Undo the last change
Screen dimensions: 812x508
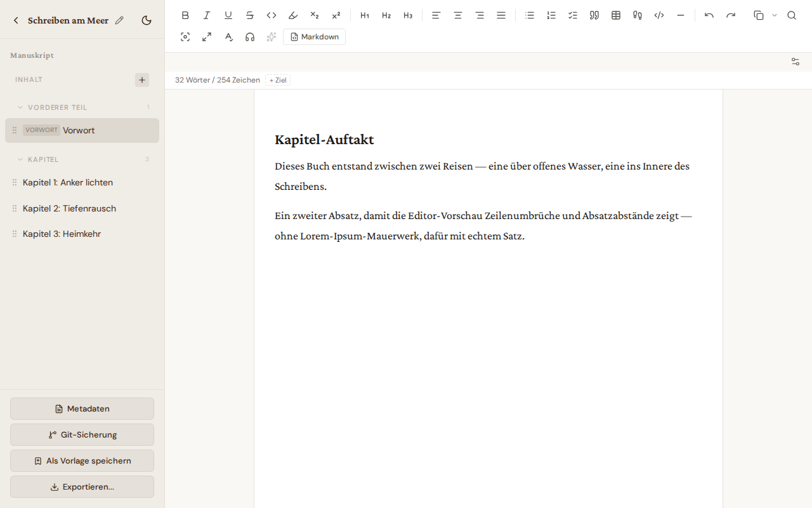point(709,15)
